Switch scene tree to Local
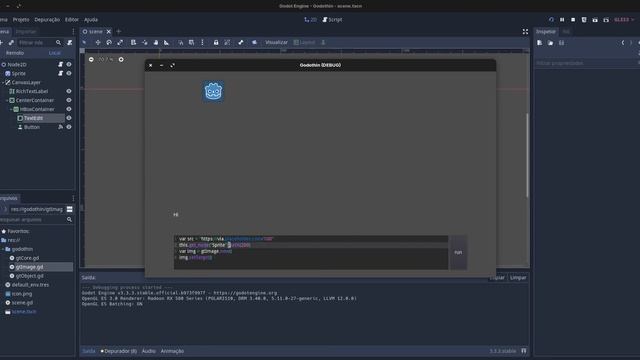 point(54,53)
